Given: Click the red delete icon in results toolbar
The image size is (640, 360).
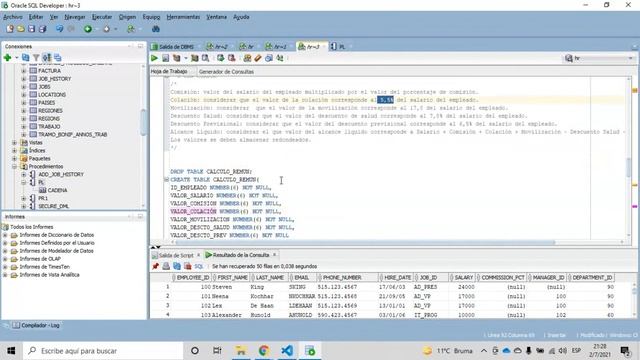Looking at the screenshot, I should (x=188, y=266).
